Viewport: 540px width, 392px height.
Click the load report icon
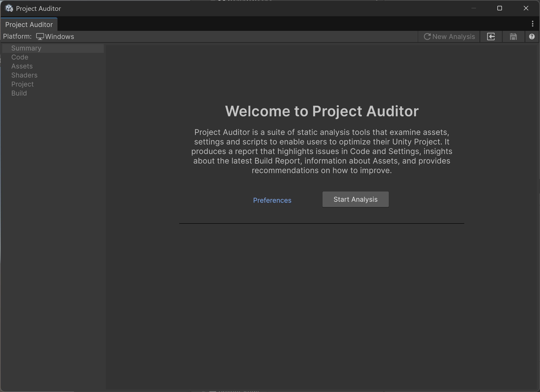click(491, 37)
